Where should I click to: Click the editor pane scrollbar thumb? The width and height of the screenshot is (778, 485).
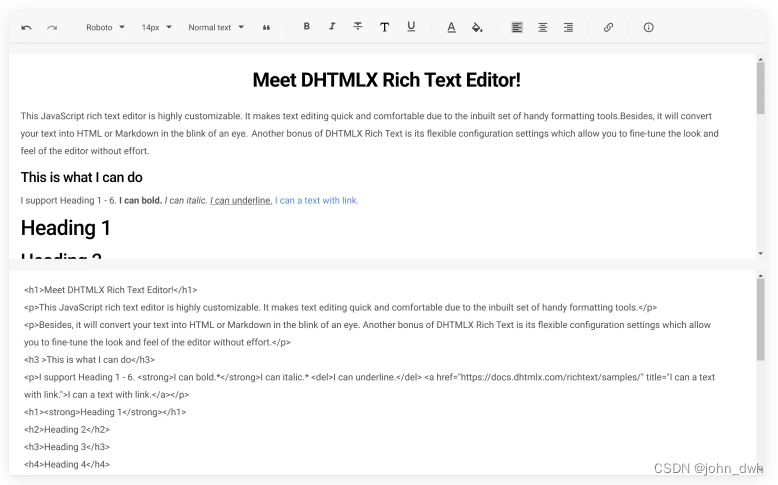(761, 88)
